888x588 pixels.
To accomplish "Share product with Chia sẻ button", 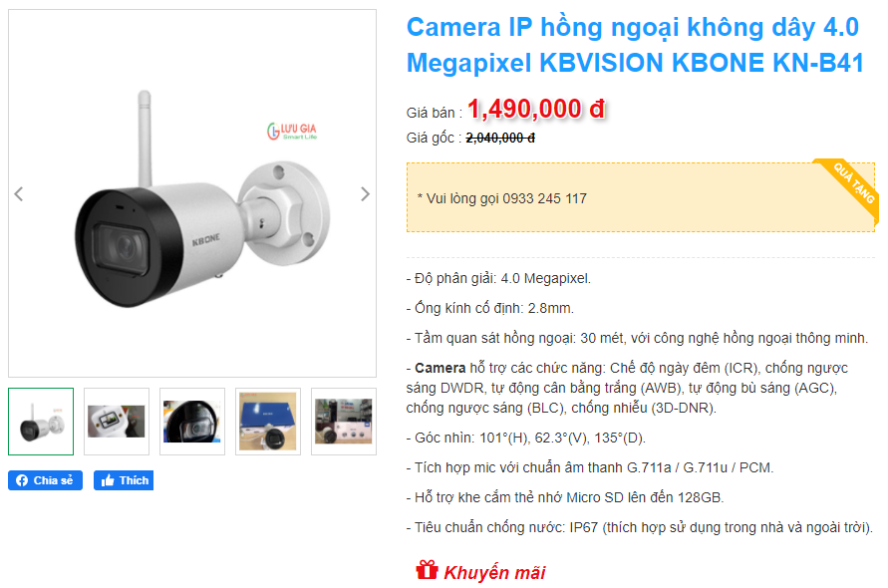I will tap(45, 480).
